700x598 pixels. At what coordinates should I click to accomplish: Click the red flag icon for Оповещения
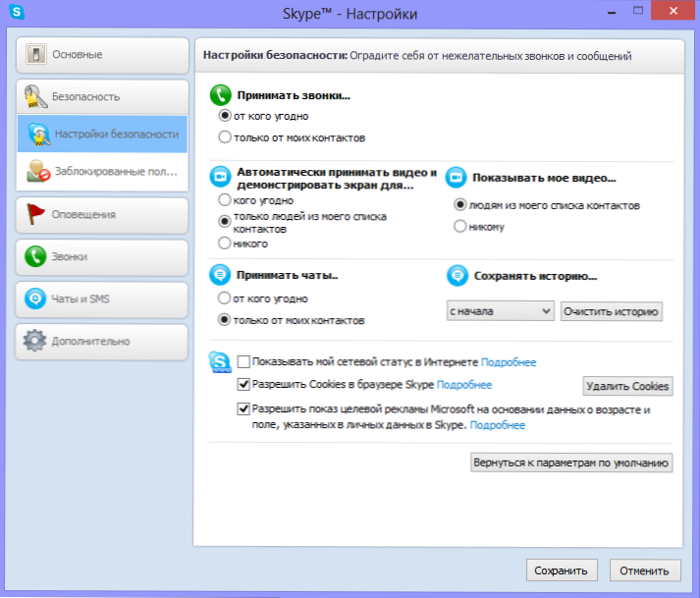[35, 214]
